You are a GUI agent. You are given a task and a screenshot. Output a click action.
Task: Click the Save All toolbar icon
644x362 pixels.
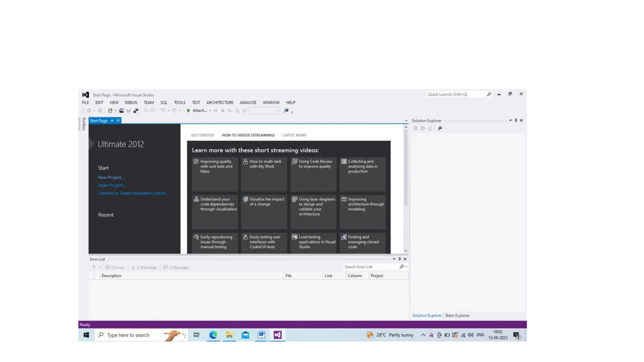click(x=136, y=111)
